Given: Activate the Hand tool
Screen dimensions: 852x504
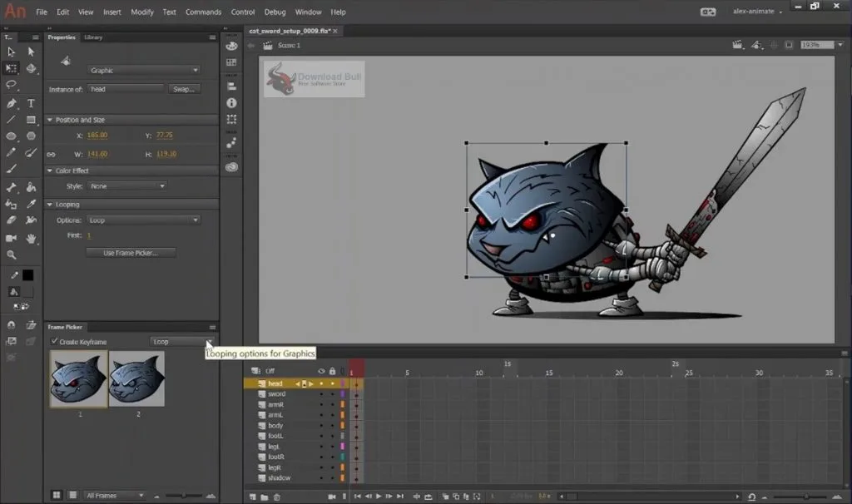Looking at the screenshot, I should (x=31, y=239).
